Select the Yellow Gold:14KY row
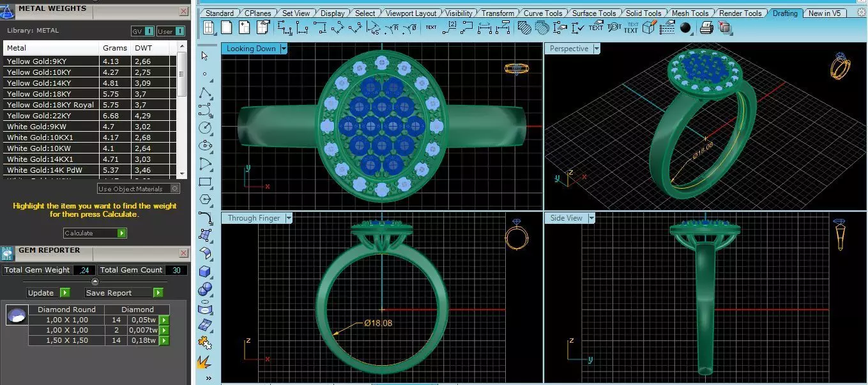The image size is (868, 385). (89, 83)
